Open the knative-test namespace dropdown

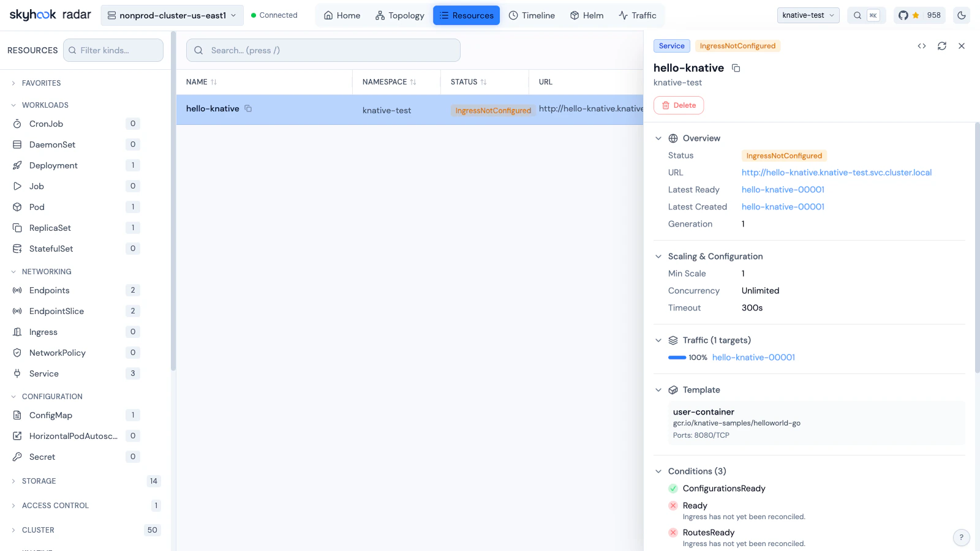coord(809,15)
